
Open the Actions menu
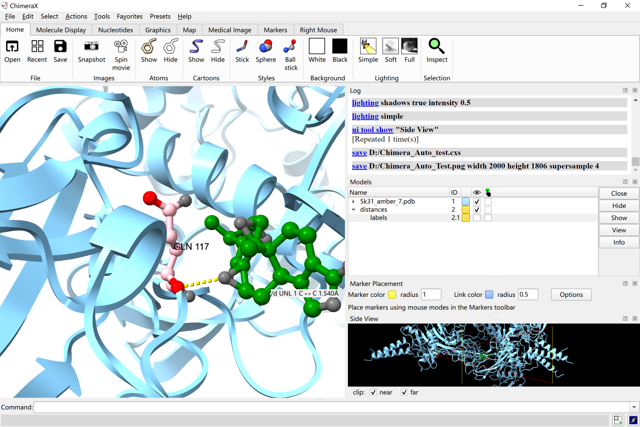click(76, 16)
